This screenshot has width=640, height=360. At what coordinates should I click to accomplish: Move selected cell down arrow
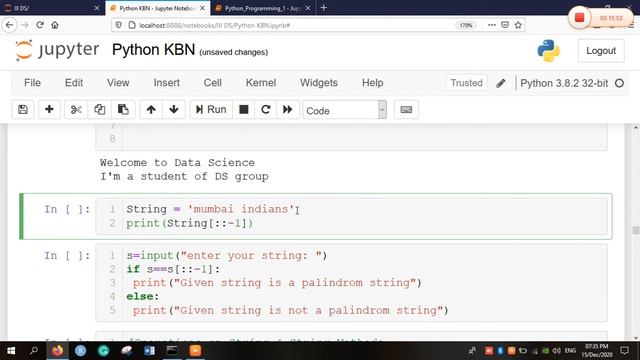pyautogui.click(x=174, y=109)
